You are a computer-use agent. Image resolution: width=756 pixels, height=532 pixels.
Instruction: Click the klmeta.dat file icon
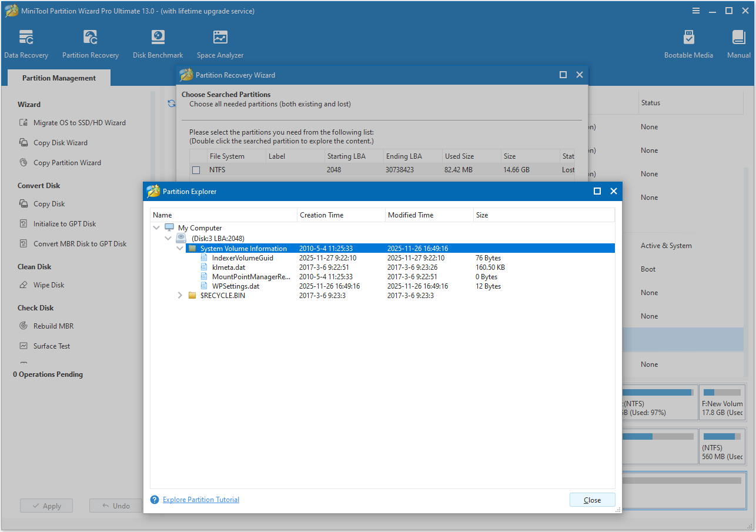coord(205,267)
